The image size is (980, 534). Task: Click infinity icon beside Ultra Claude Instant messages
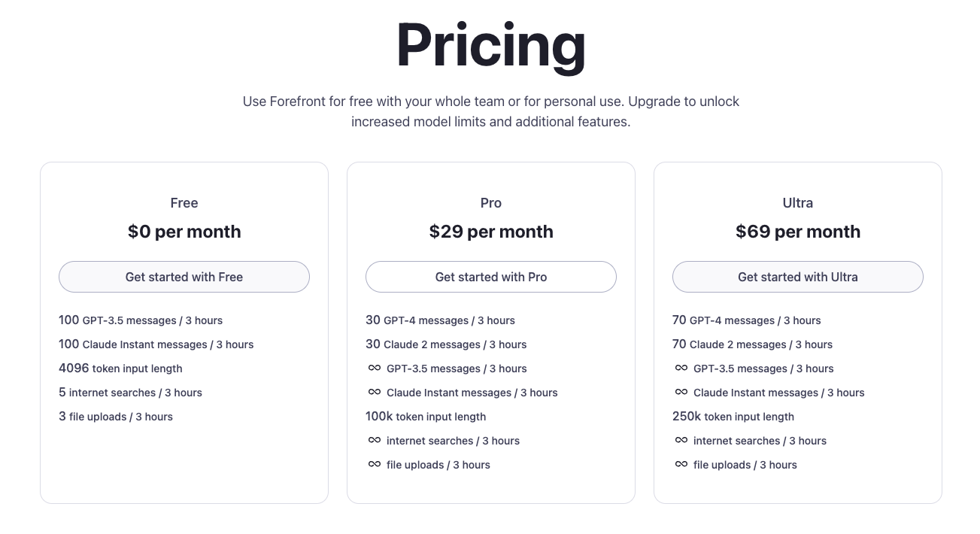pos(681,392)
